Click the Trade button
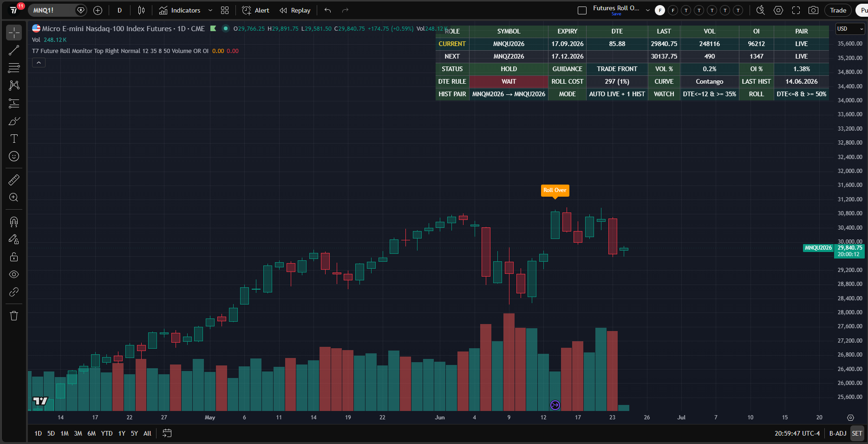The image size is (868, 444). pyautogui.click(x=838, y=10)
